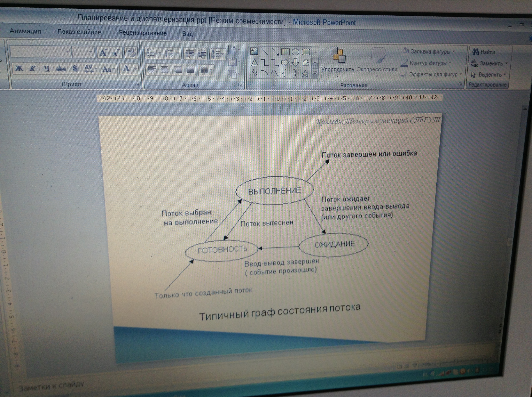Open the Рецензирование ribbon tab

click(143, 33)
